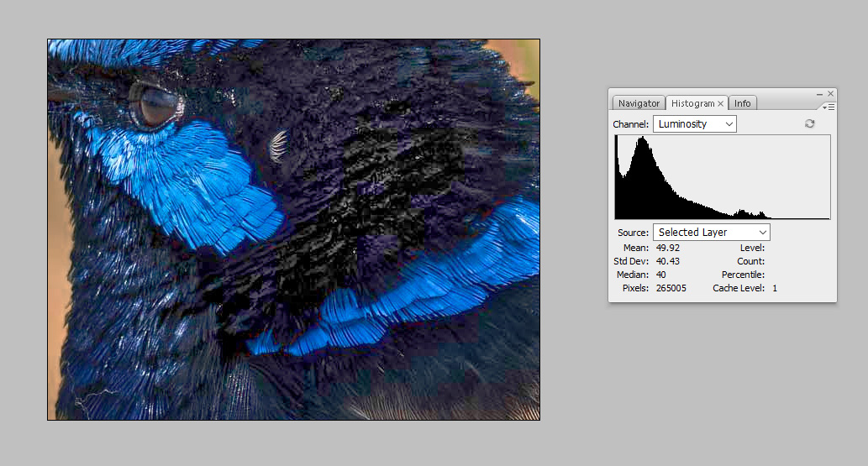Click the Median value 40
The image size is (868, 466).
661,275
